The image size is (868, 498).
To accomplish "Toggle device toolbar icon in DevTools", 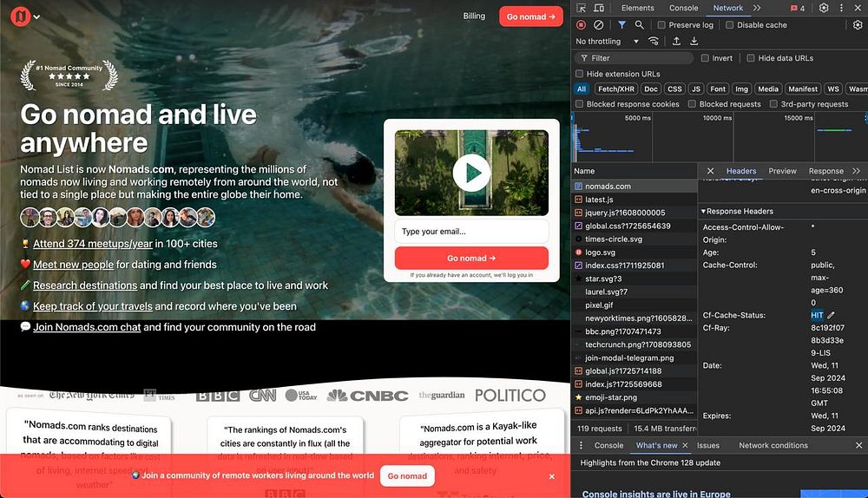I will point(599,8).
